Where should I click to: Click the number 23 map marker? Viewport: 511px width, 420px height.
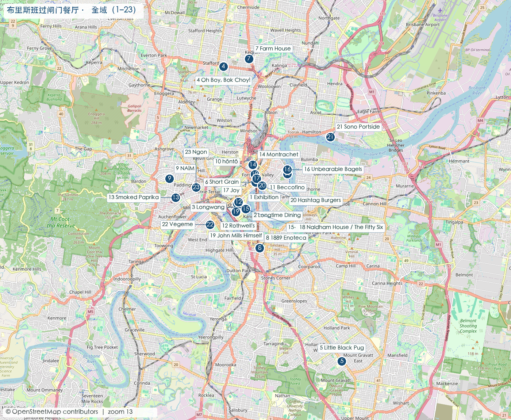(x=196, y=187)
